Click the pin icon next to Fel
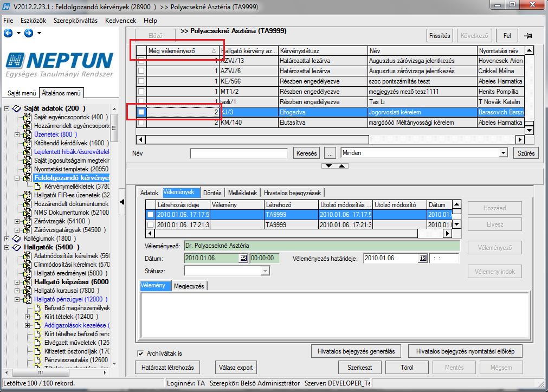Viewport: 548px width, 392px height. tap(528, 36)
